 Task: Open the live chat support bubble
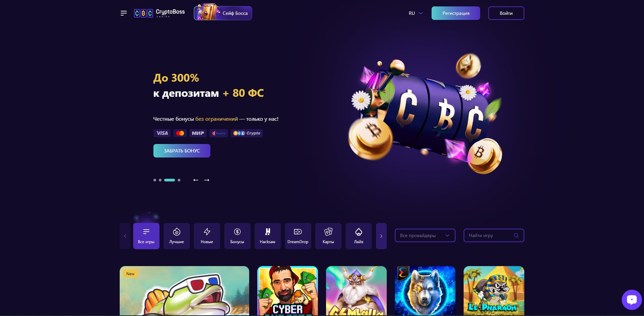632,299
